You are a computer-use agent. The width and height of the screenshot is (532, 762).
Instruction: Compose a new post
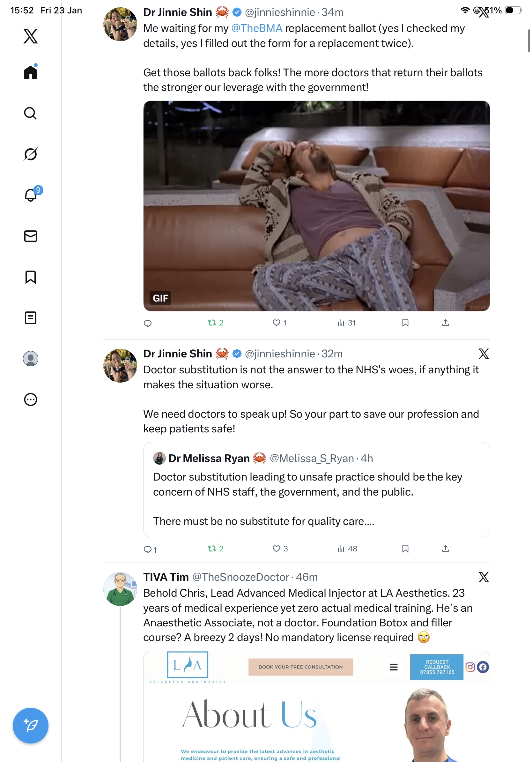point(31,726)
